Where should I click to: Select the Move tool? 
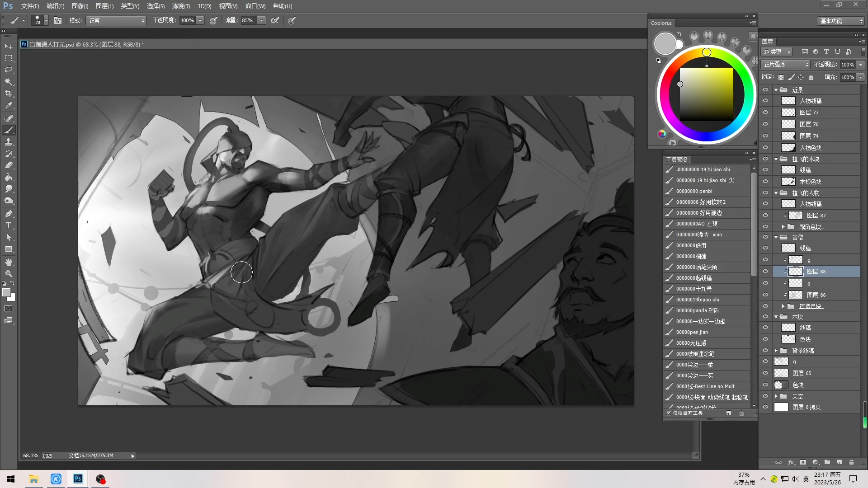(x=9, y=47)
